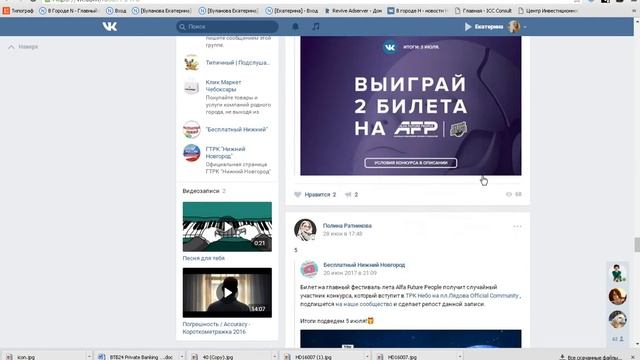Viewport: 640px width, 360px height.
Task: Expand options arrow for 40 (Copy).jpg download
Action: click(x=274, y=357)
